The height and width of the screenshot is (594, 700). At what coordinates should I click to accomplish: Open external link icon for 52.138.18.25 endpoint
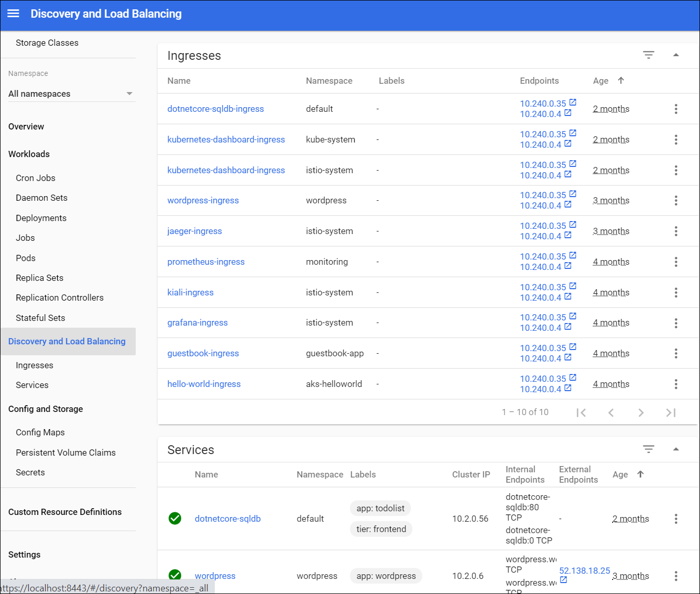pyautogui.click(x=563, y=580)
